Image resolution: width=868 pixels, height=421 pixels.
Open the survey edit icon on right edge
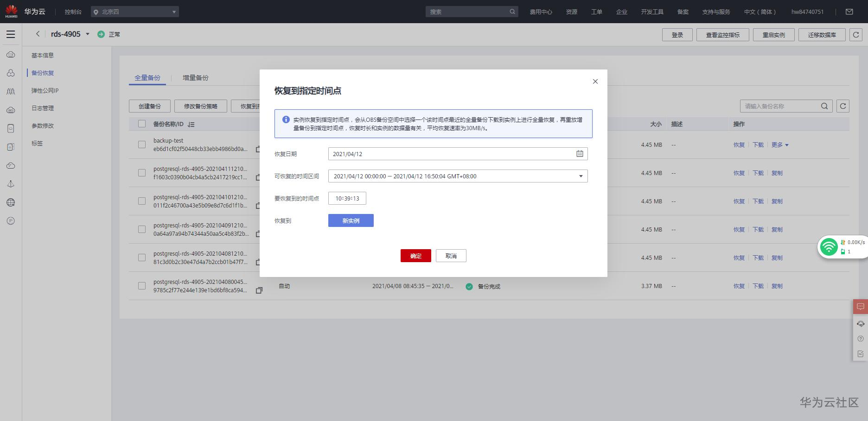point(861,354)
